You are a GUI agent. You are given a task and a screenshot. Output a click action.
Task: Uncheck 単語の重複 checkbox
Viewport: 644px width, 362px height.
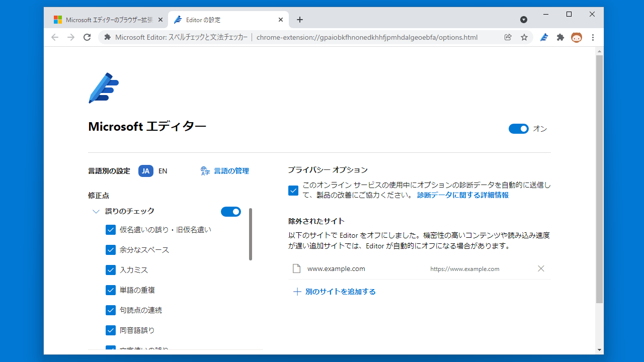click(111, 290)
